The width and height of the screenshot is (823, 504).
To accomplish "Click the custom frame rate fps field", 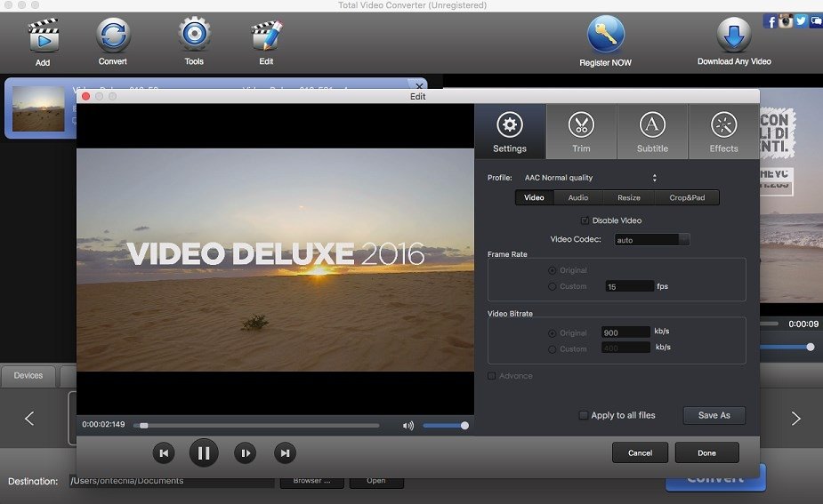I will click(629, 286).
